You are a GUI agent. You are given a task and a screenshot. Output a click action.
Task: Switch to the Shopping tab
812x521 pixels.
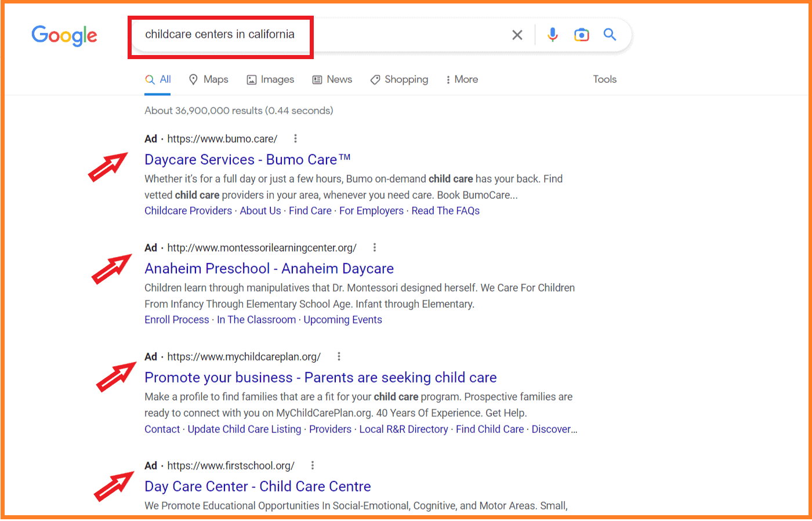(400, 79)
